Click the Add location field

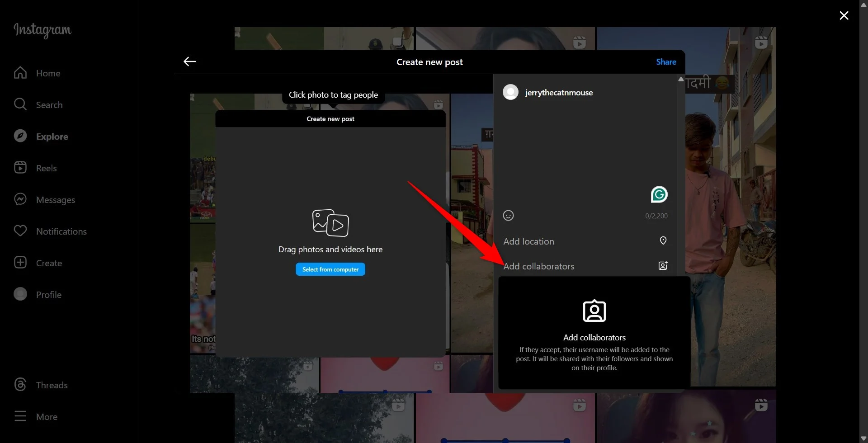pyautogui.click(x=529, y=241)
